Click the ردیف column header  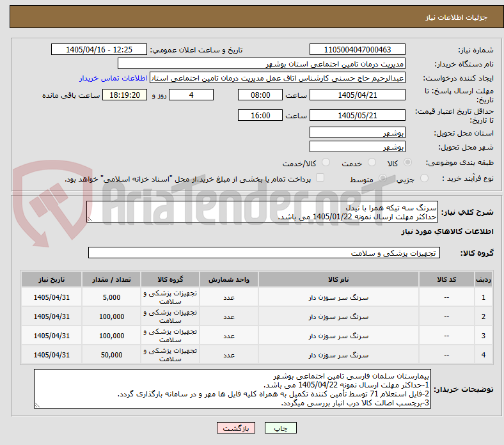483,279
